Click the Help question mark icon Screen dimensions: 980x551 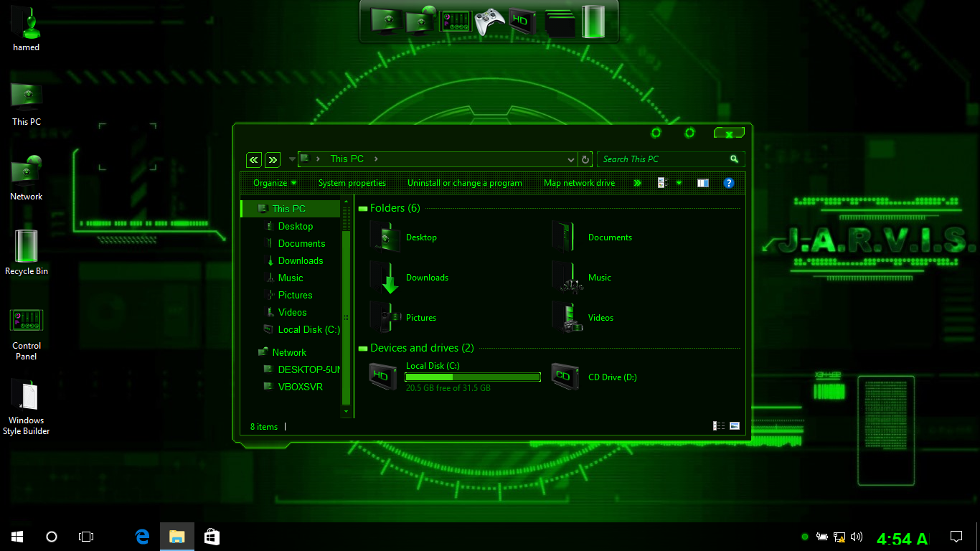pos(728,183)
